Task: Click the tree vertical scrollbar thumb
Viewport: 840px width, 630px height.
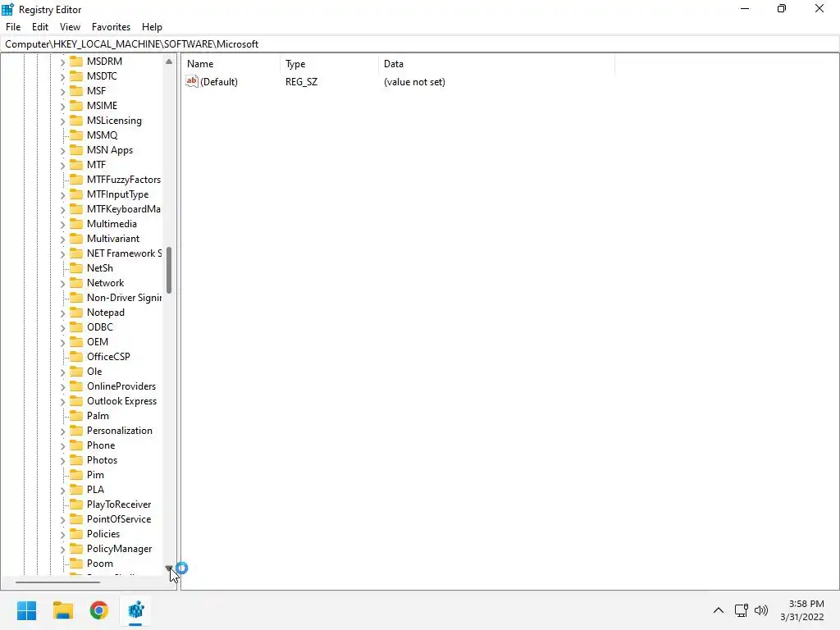Action: tap(169, 270)
